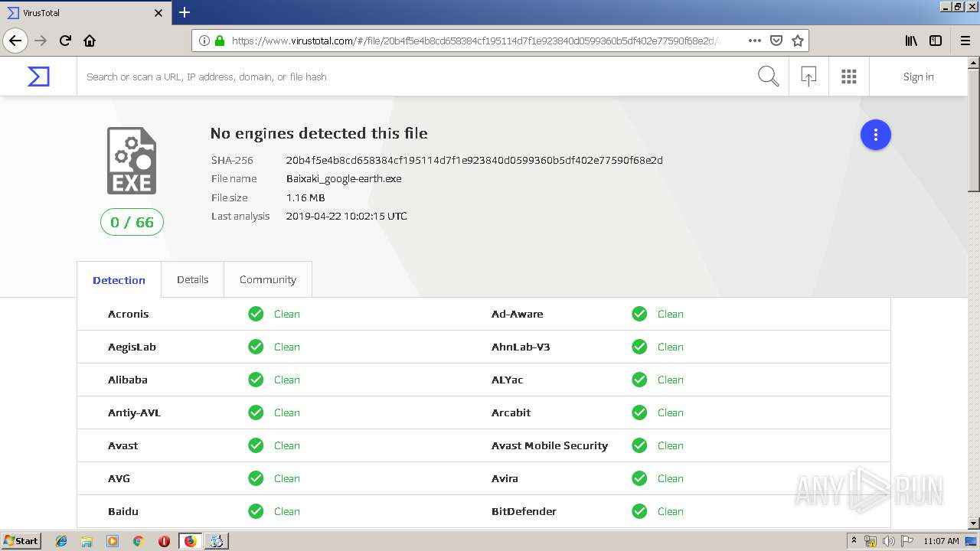The image size is (980, 551).
Task: Go back with the browser back arrow
Action: pyautogui.click(x=15, y=41)
